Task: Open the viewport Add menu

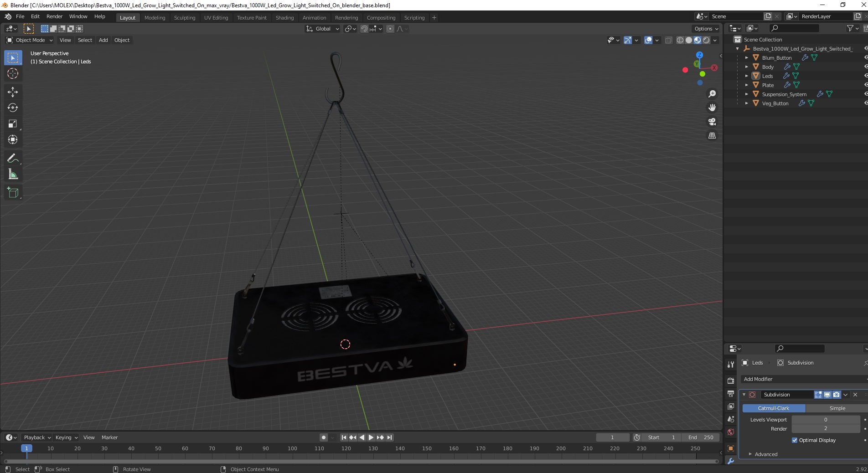Action: pos(103,40)
